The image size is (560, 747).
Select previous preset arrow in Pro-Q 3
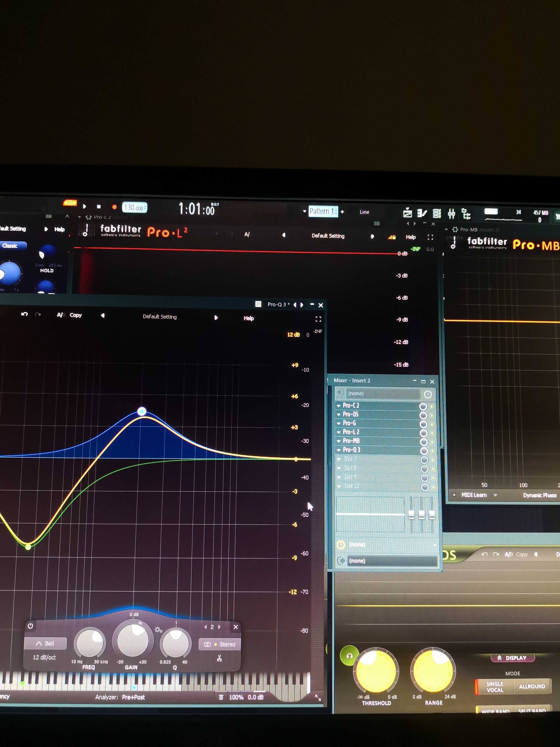tap(103, 315)
